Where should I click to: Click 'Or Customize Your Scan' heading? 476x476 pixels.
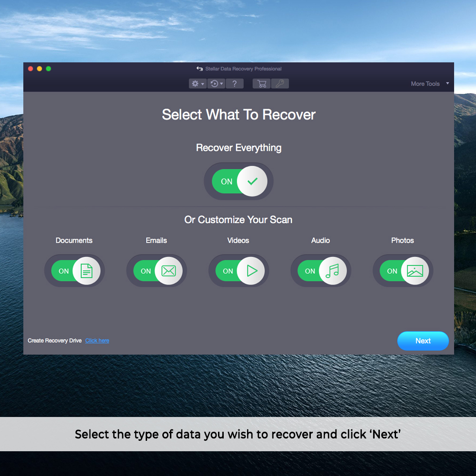(238, 220)
